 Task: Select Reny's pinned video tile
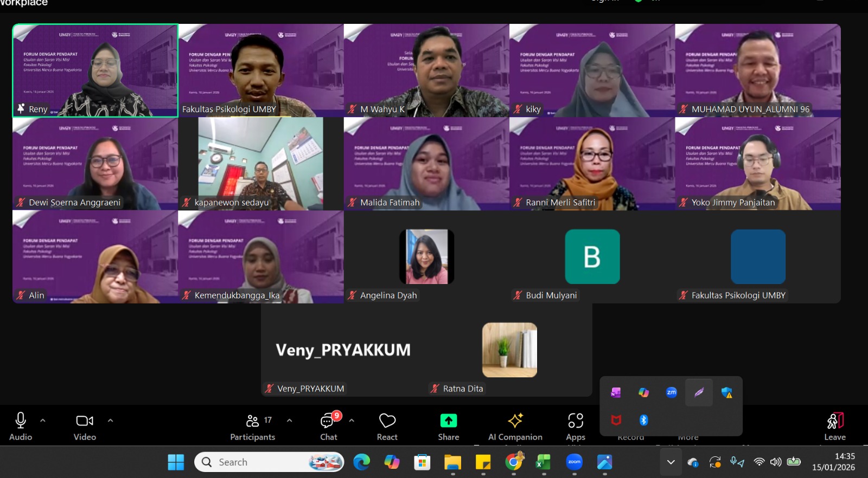(95, 70)
